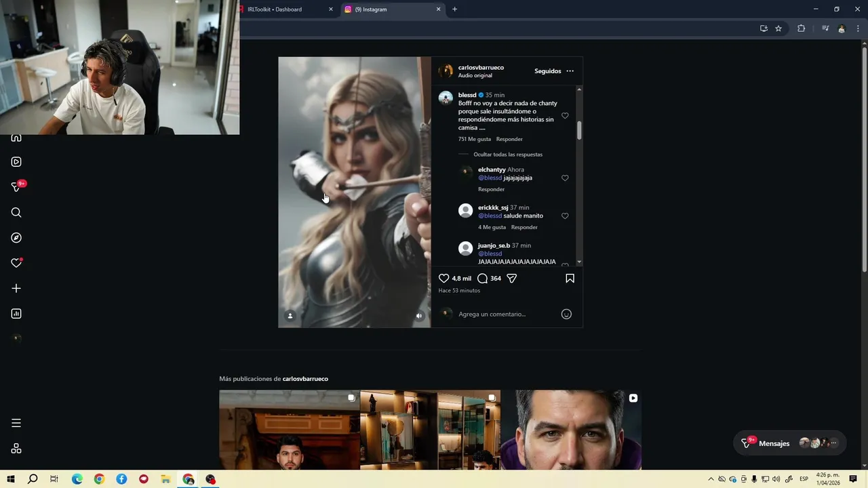This screenshot has width=868, height=488.
Task: Reply to elchantyy's comment via Responder
Action: click(491, 189)
